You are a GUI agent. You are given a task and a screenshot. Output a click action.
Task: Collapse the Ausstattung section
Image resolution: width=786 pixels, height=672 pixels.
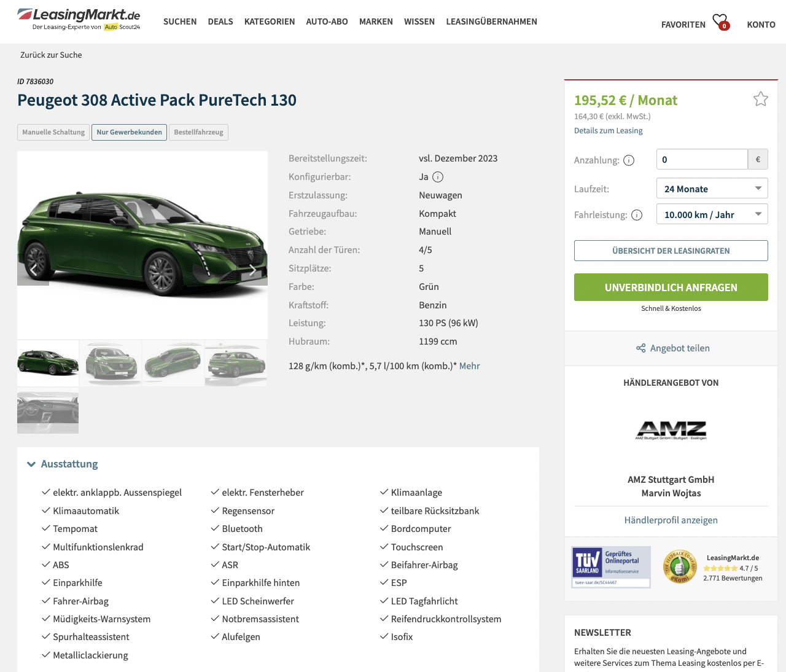[63, 464]
